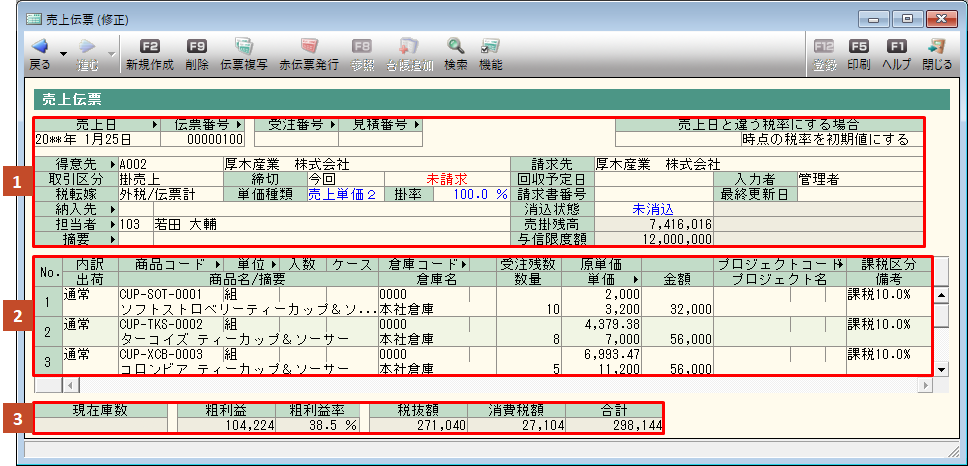Expand the 売上日 date picker arrow

point(154,125)
